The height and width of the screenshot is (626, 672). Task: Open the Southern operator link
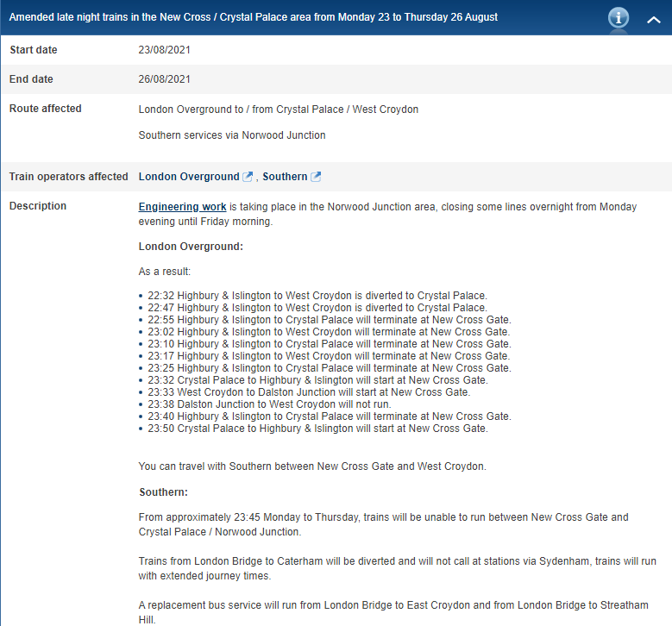(285, 177)
